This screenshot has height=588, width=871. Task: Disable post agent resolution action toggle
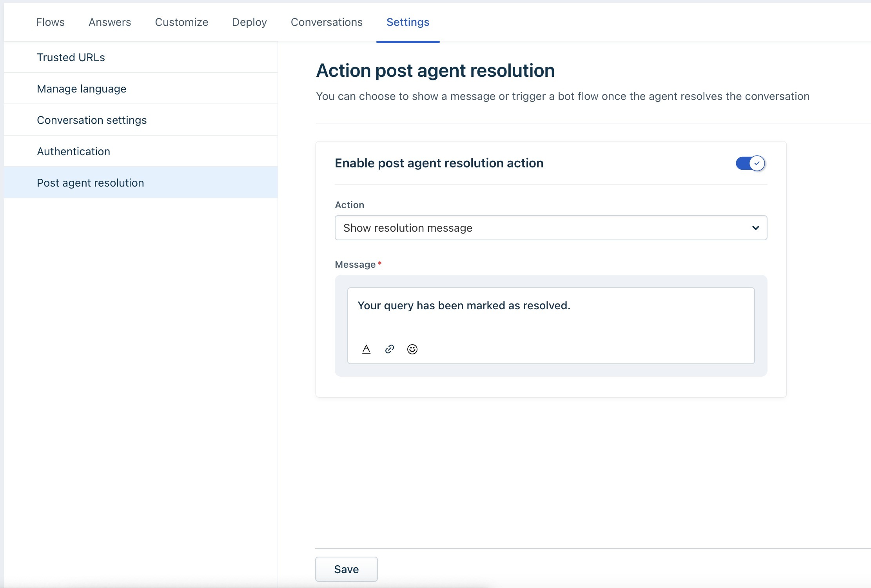coord(750,163)
